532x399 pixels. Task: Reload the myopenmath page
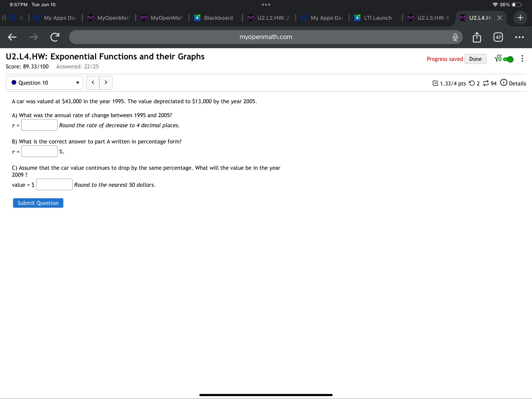[55, 37]
